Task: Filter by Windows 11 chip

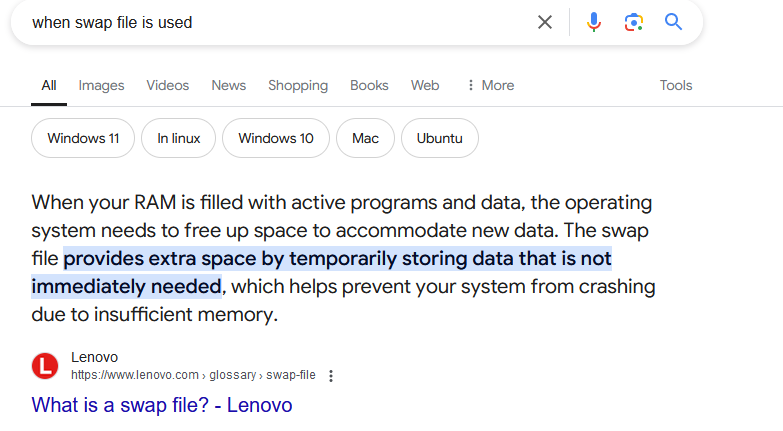Action: coord(83,138)
